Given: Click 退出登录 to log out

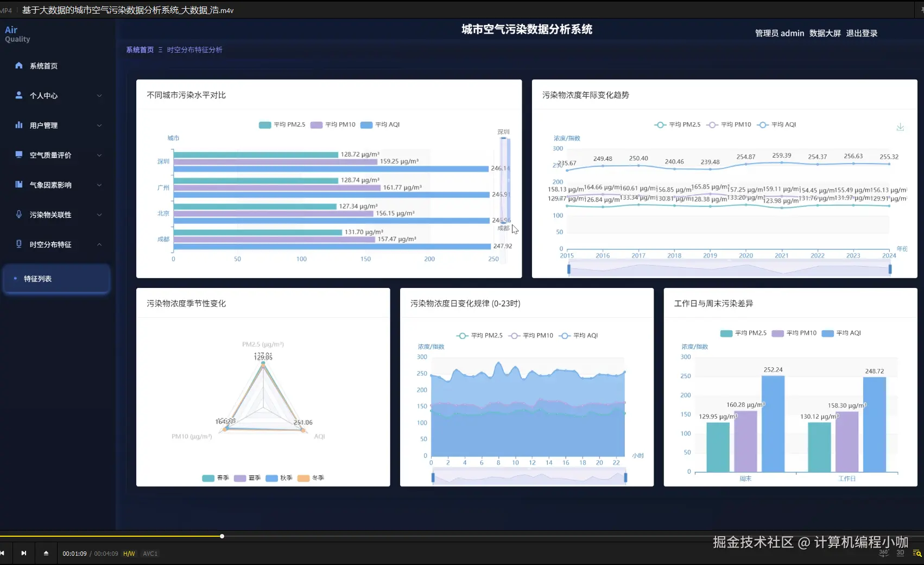Looking at the screenshot, I should [x=862, y=33].
